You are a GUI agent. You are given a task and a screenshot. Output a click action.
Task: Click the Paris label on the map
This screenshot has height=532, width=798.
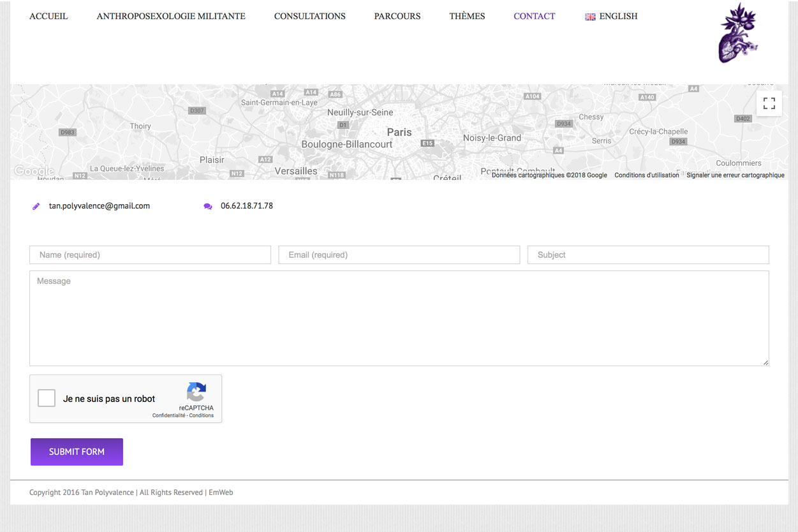(399, 132)
